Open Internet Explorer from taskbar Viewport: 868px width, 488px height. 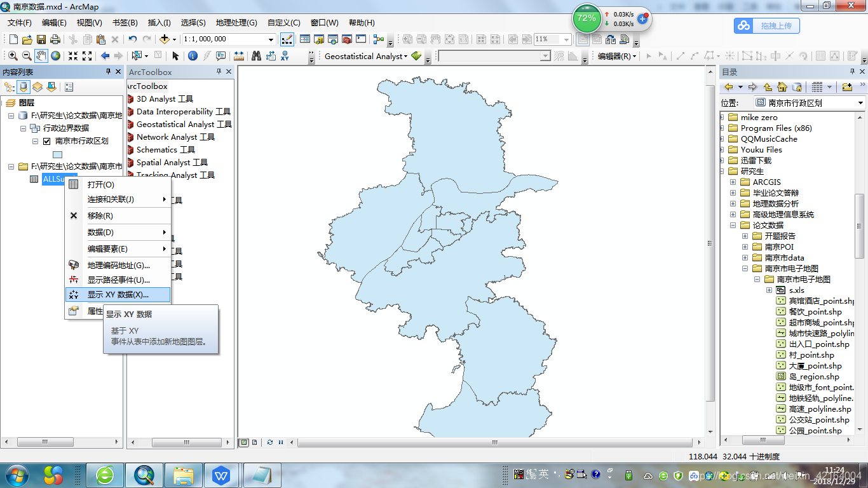coord(105,475)
